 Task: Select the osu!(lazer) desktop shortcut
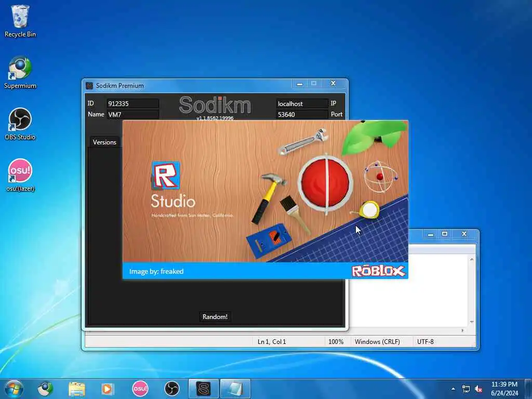click(x=20, y=175)
